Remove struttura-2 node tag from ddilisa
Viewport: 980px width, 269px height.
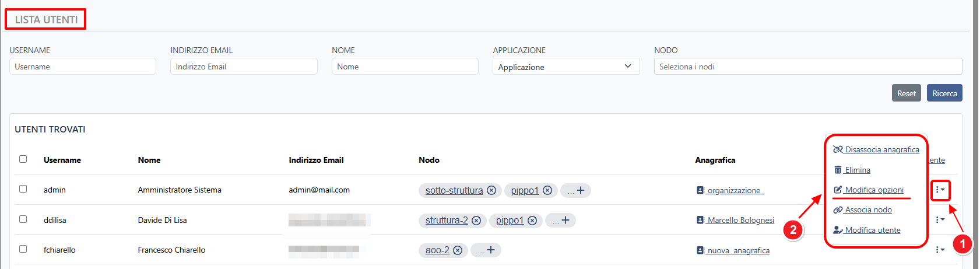(x=476, y=221)
